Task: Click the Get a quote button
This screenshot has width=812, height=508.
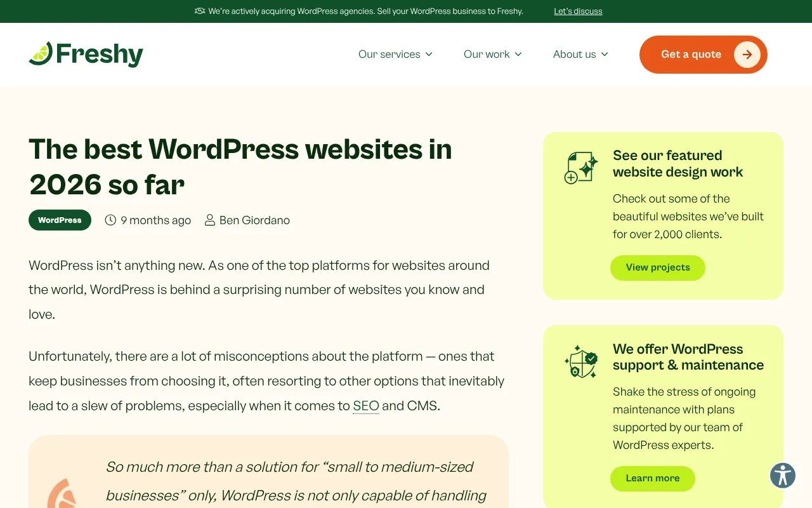Action: 704,55
